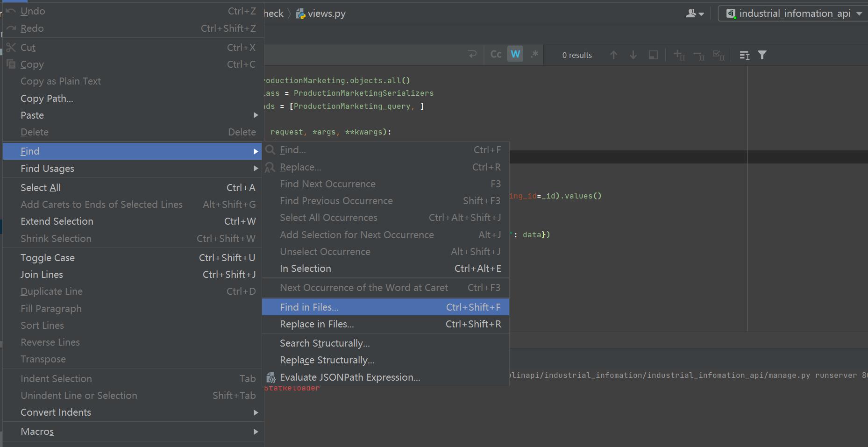Toggle Regex option in search bar
The width and height of the screenshot is (868, 447).
[x=534, y=55]
